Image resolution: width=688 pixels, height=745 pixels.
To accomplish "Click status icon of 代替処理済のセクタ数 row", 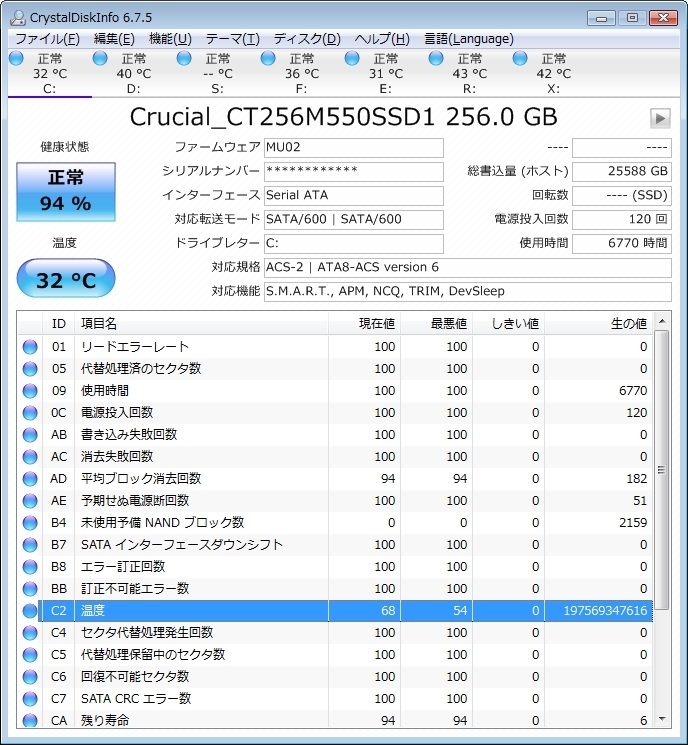I will (x=30, y=369).
